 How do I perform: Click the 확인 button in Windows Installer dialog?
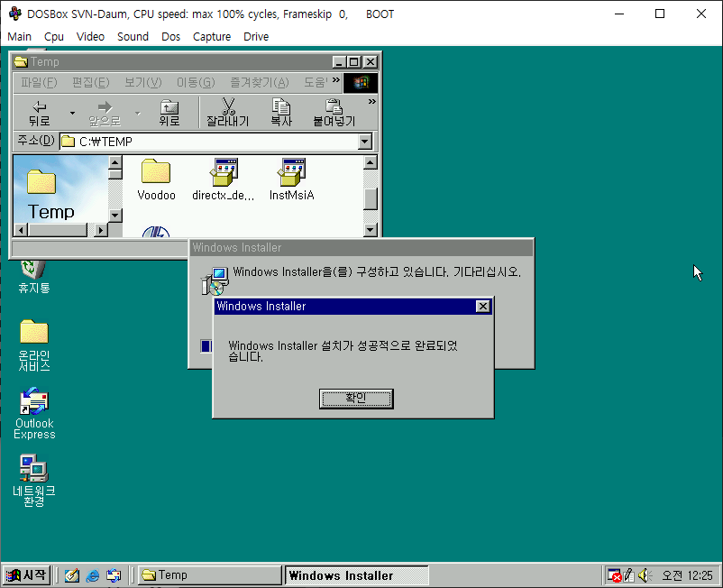pos(356,399)
